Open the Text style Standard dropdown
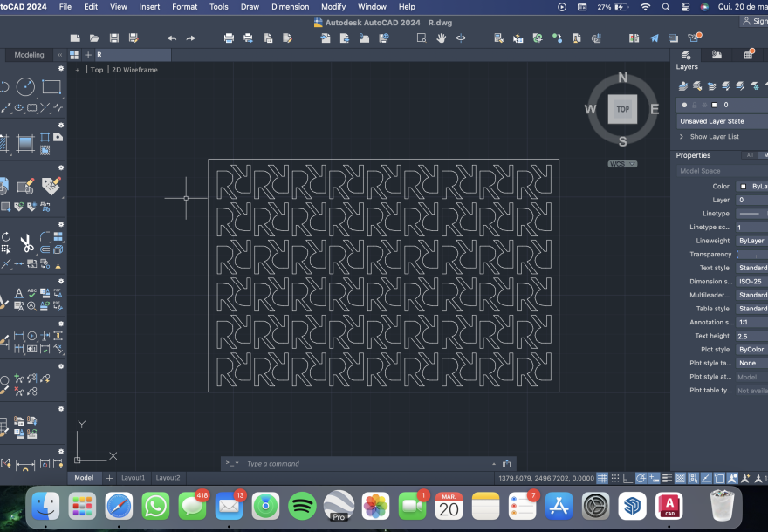768x532 pixels. click(x=752, y=268)
